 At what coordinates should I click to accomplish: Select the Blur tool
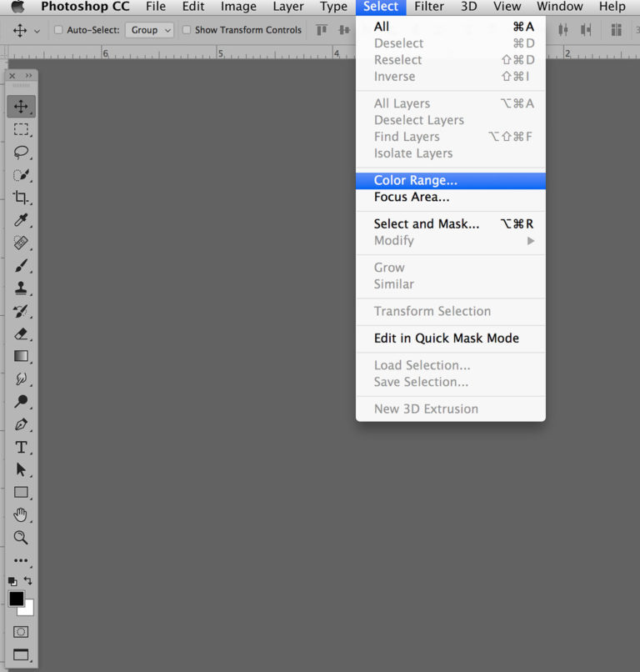point(21,379)
